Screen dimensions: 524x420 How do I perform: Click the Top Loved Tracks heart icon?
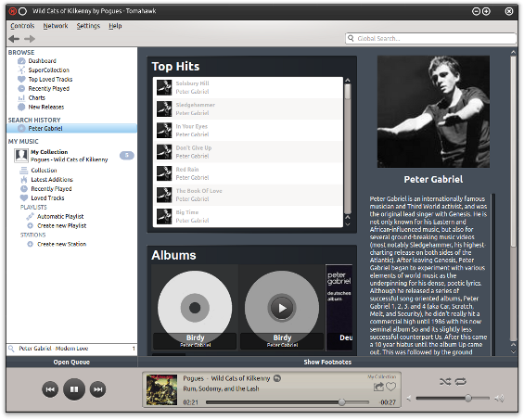tap(21, 79)
